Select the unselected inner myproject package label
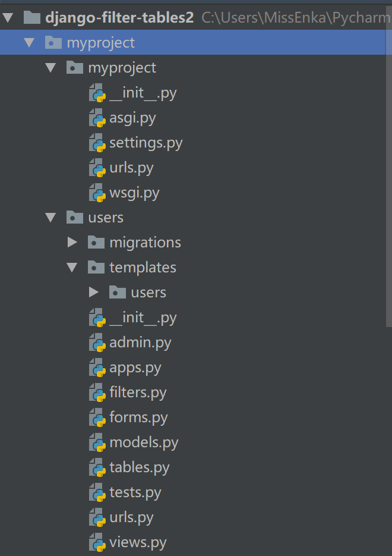The height and width of the screenshot is (556, 392). 122,68
